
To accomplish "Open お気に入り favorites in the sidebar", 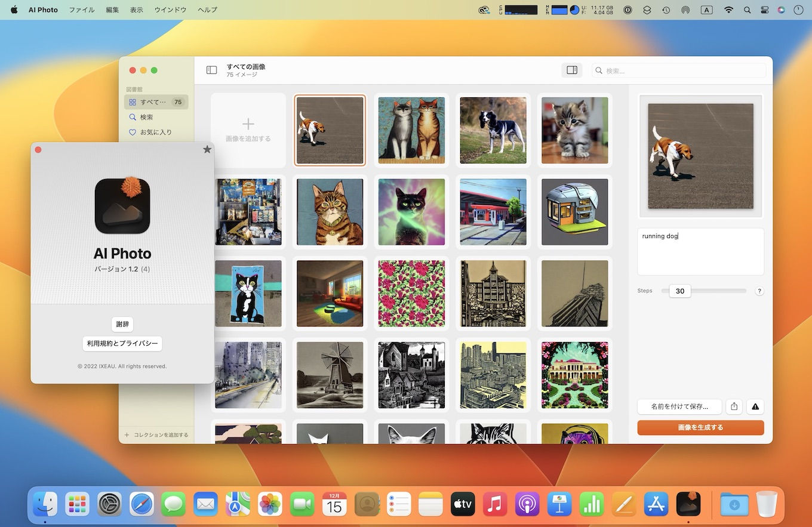I will point(156,132).
